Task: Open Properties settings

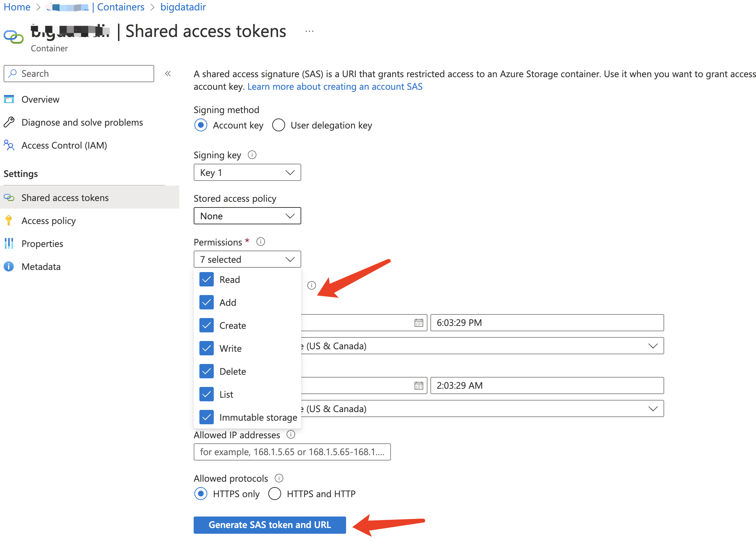Action: click(x=42, y=244)
